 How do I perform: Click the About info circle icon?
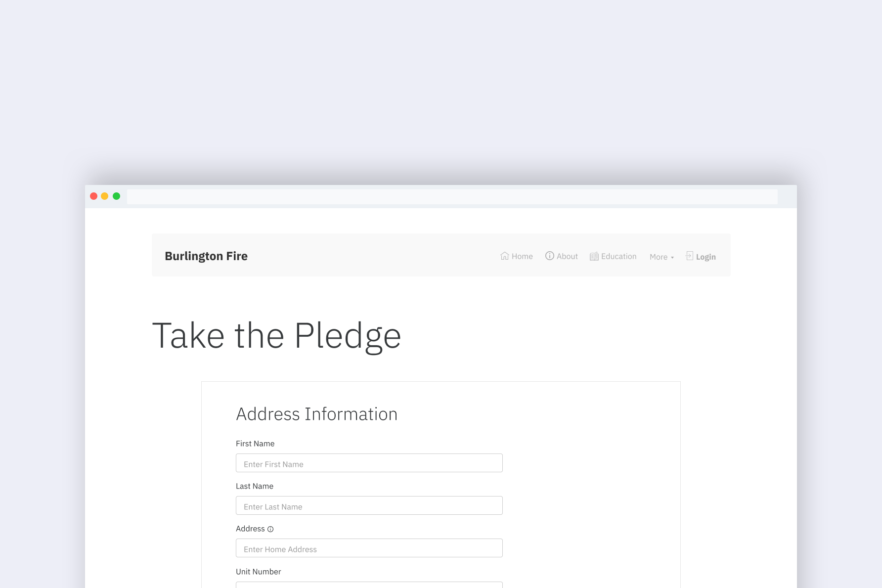(549, 256)
